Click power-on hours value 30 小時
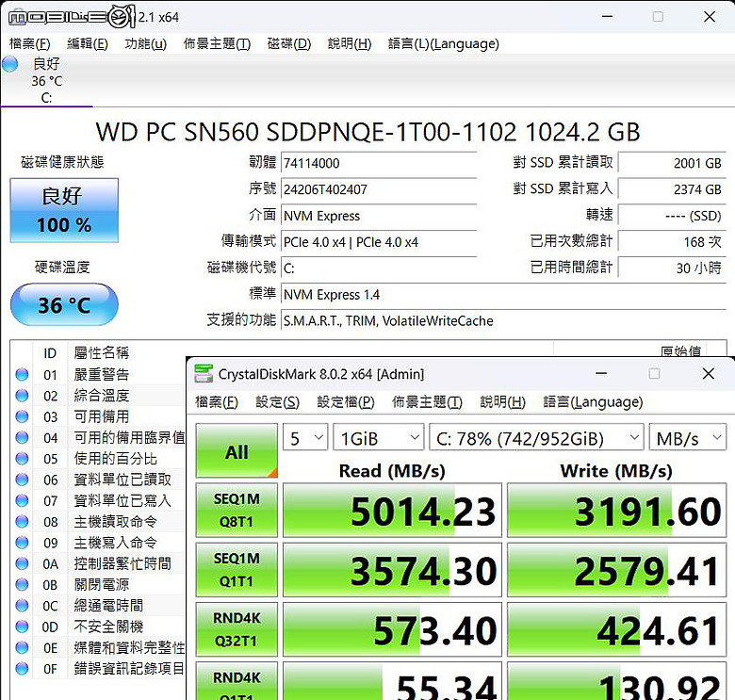This screenshot has height=700, width=735. click(672, 268)
